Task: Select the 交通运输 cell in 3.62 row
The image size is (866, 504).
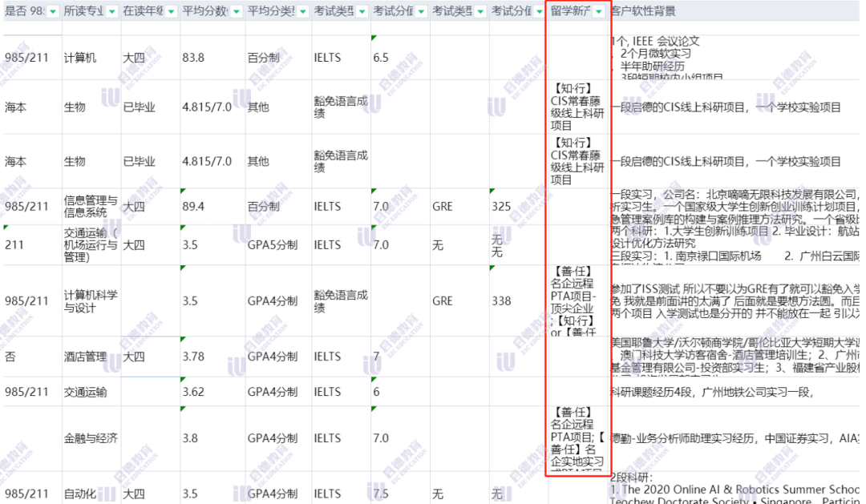Action: 91,392
